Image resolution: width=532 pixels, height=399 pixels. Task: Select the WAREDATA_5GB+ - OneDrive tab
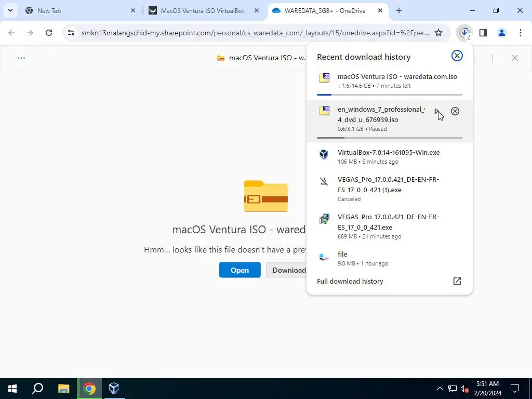tap(328, 11)
